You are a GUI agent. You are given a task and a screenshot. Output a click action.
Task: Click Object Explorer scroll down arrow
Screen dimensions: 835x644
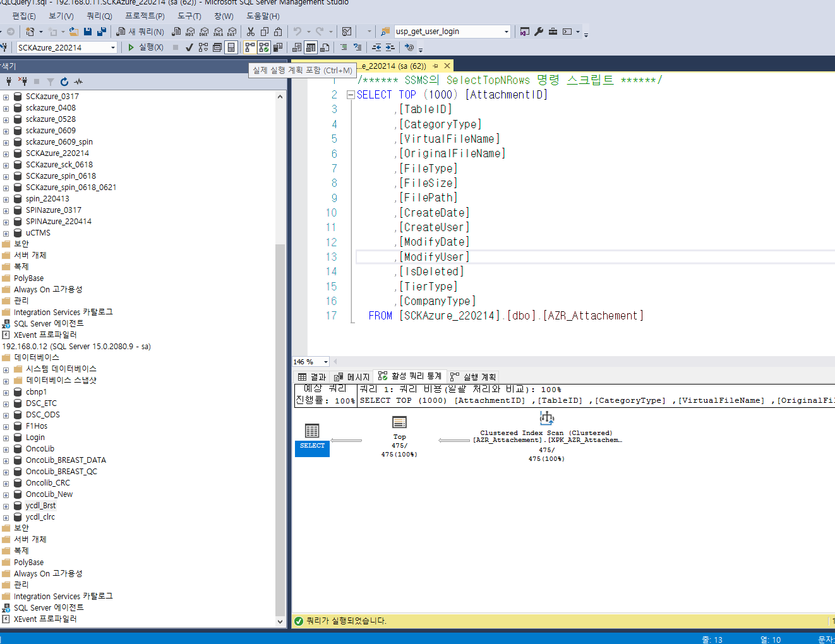pyautogui.click(x=280, y=621)
